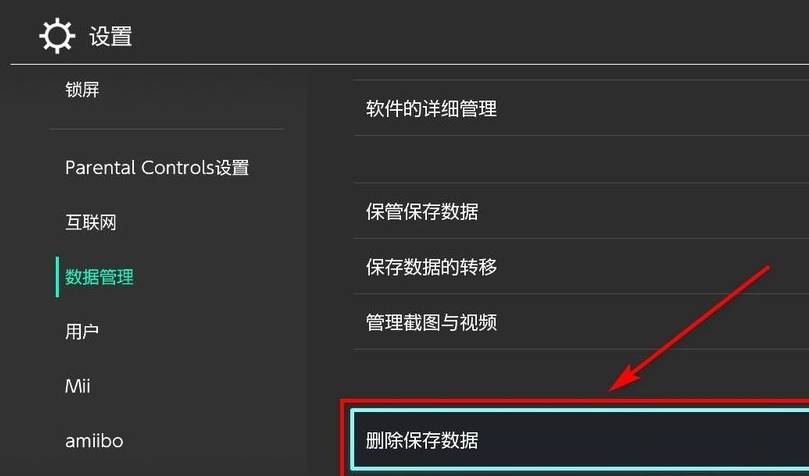This screenshot has height=476, width=809.
Task: Click the teal indicator bar beside 数据管理
Action: coord(57,277)
